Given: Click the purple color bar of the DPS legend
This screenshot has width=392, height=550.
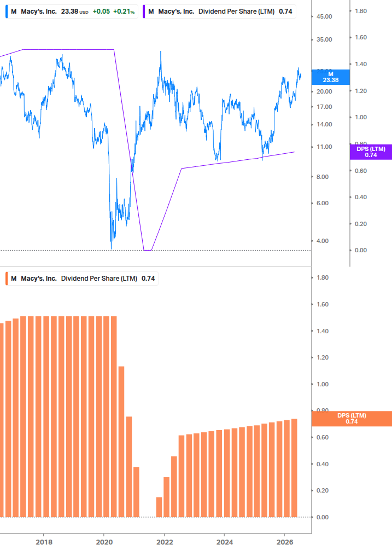Looking at the screenshot, I should click(144, 11).
